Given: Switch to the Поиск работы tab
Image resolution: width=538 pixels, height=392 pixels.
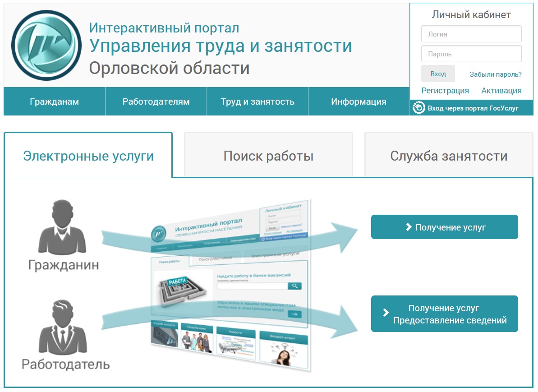Looking at the screenshot, I should [268, 156].
